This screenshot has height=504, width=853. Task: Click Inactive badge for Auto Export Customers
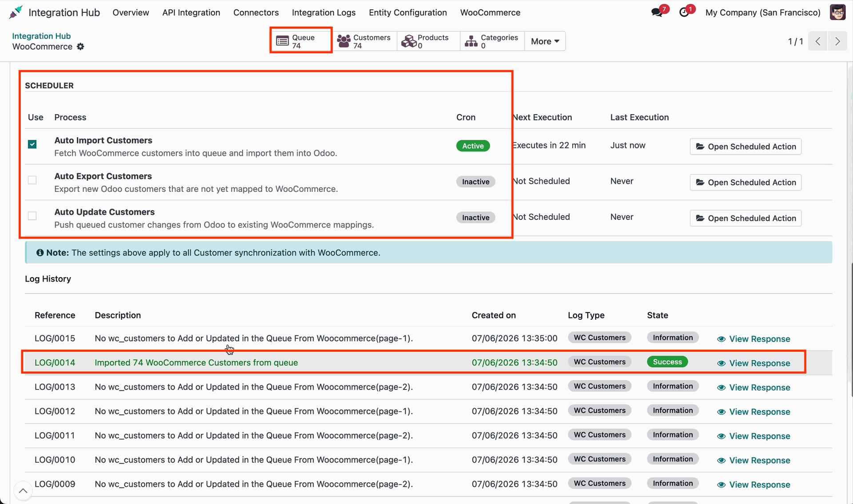(x=475, y=182)
